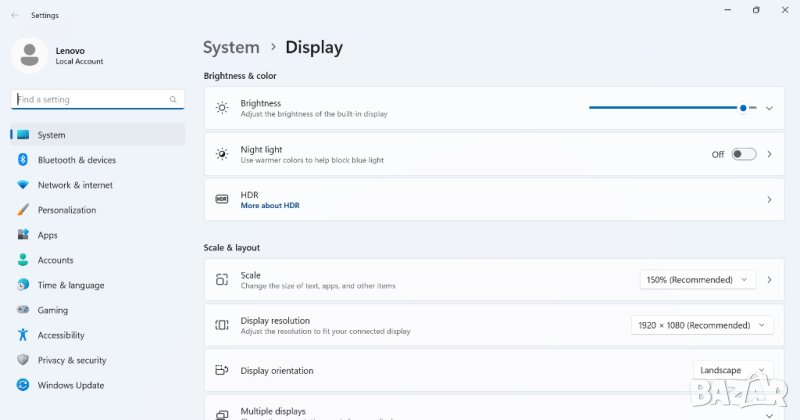Open Gaming settings in sidebar
This screenshot has width=800, height=420.
point(53,310)
